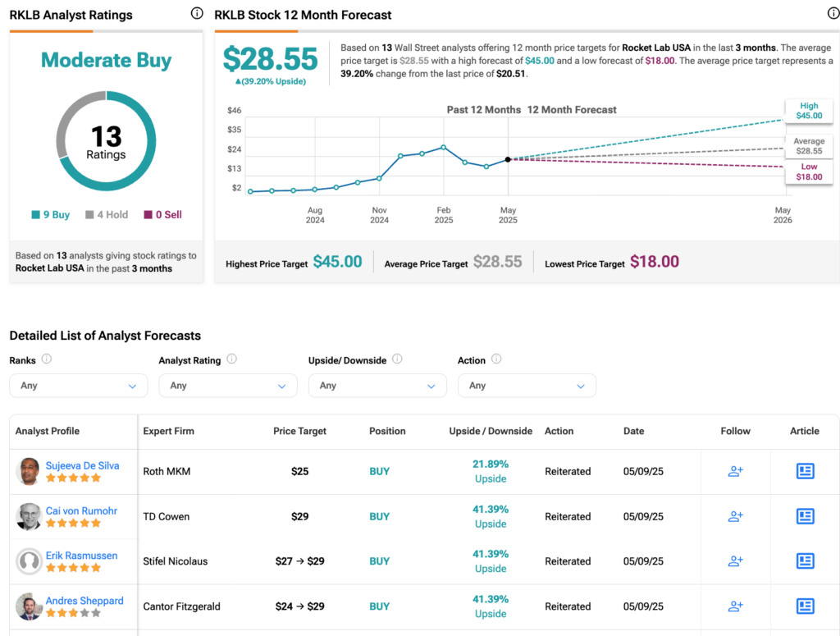Click the 9 Buy legend swatch
The width and height of the screenshot is (840, 636).
coord(36,215)
